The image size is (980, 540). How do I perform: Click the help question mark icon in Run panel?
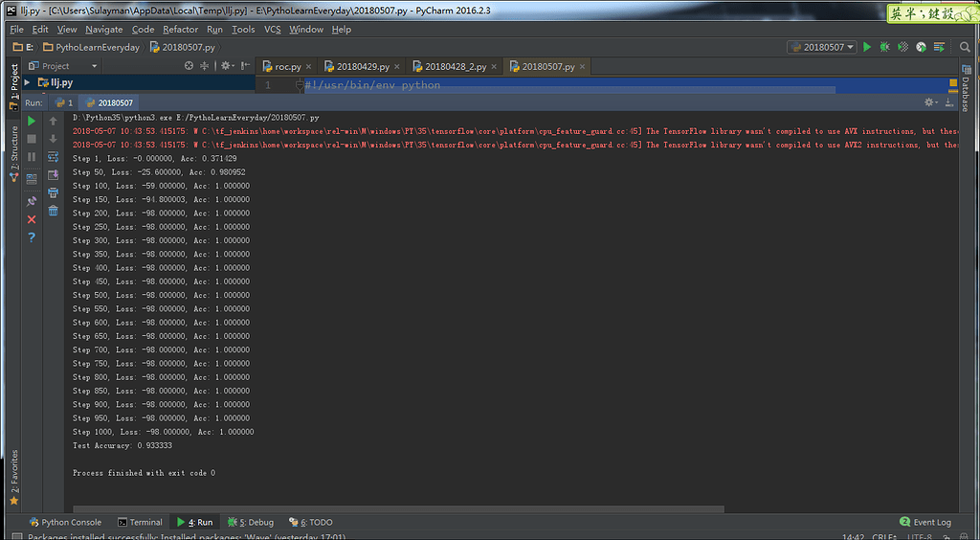click(x=32, y=236)
